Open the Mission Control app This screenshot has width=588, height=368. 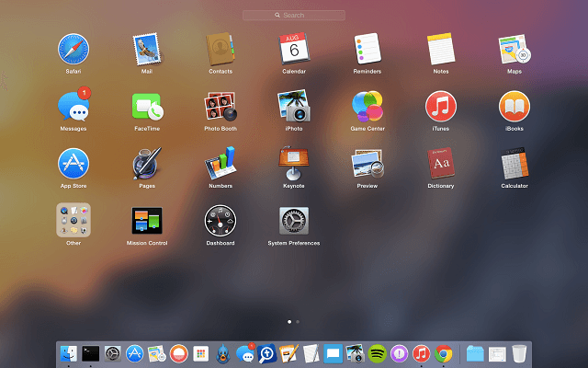coord(147,221)
